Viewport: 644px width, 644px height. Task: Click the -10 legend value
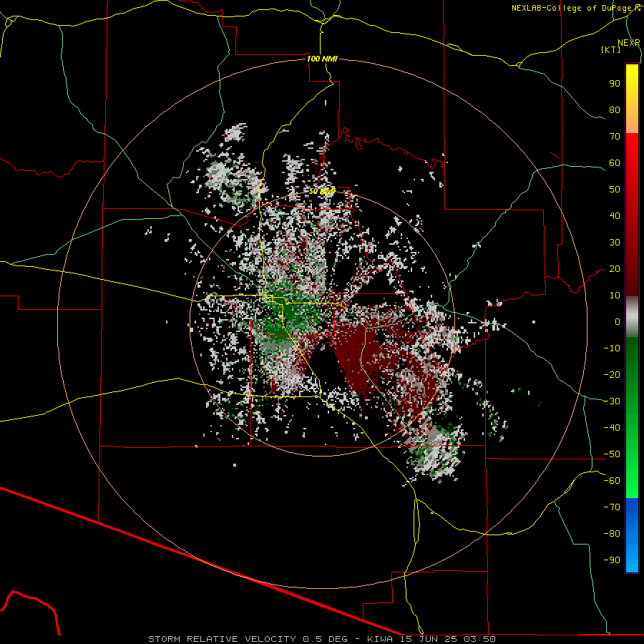[612, 348]
